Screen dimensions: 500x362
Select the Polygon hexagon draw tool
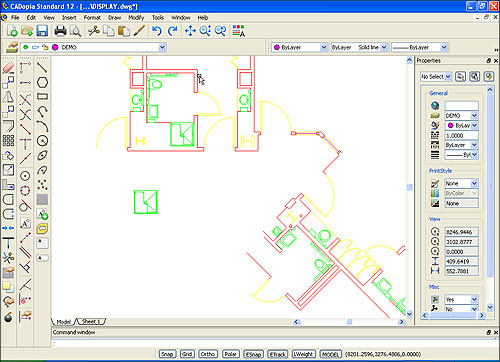42,82
